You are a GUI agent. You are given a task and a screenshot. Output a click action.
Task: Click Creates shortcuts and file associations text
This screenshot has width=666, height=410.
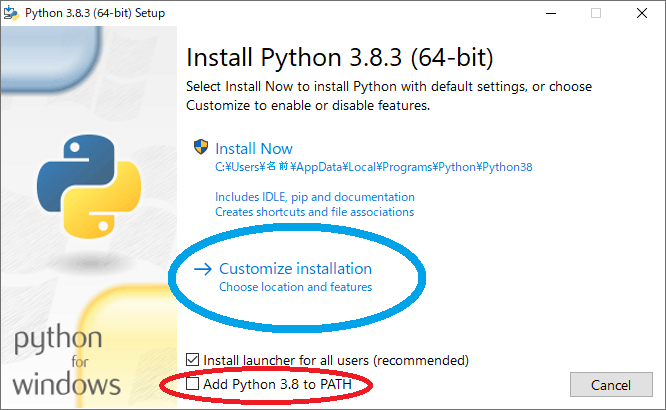314,212
